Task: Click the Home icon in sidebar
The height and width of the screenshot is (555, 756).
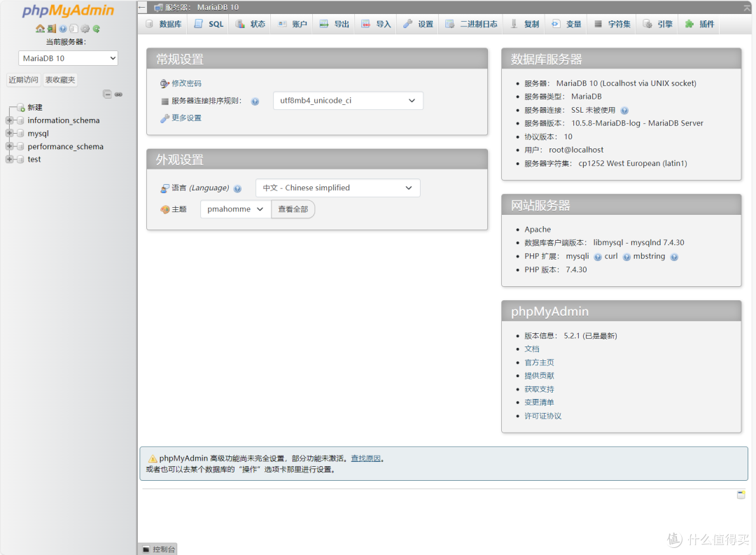Action: [x=40, y=29]
